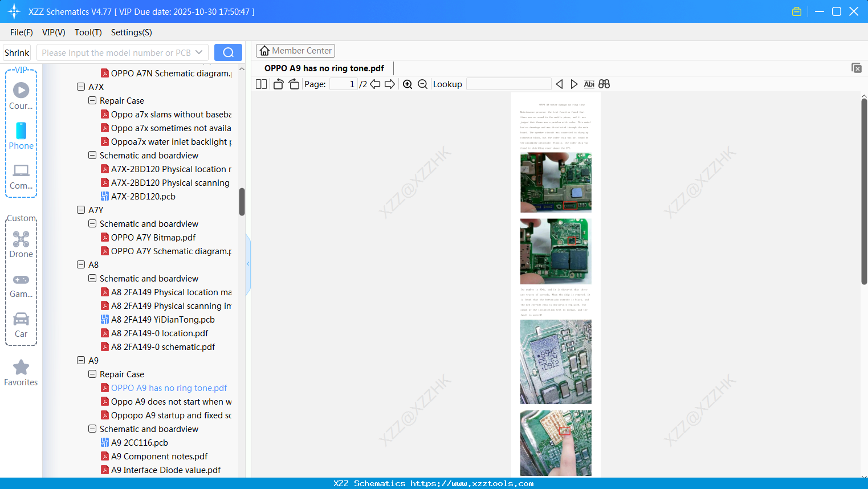The width and height of the screenshot is (868, 489).
Task: Open the Courses category in sidebar
Action: point(21,96)
